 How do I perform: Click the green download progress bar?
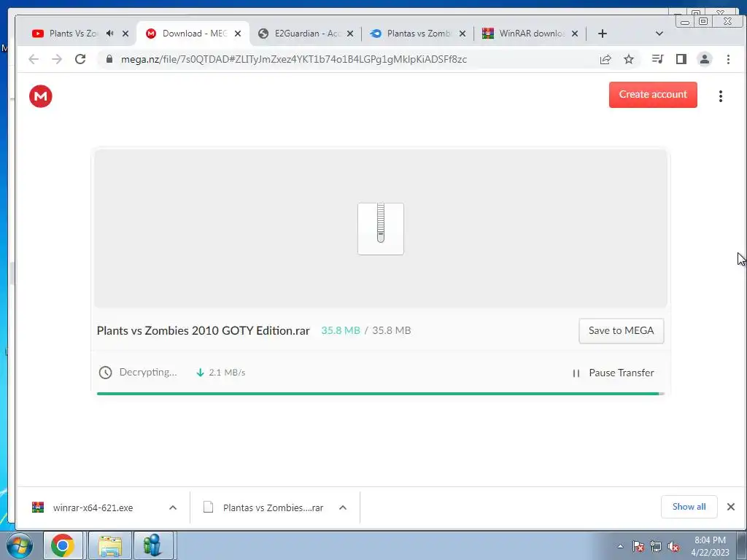[380, 394]
